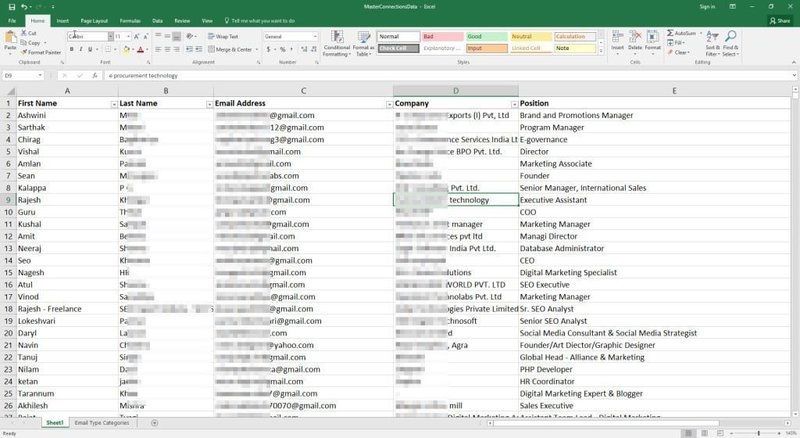Apply bold formatting to the cell
This screenshot has height=438, width=800.
click(69, 48)
